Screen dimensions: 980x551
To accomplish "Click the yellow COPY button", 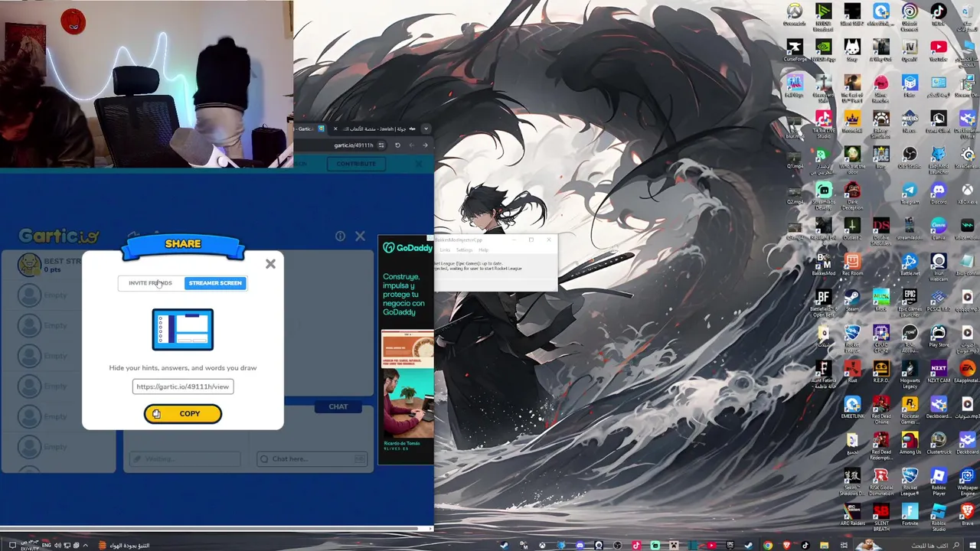I will pos(183,414).
